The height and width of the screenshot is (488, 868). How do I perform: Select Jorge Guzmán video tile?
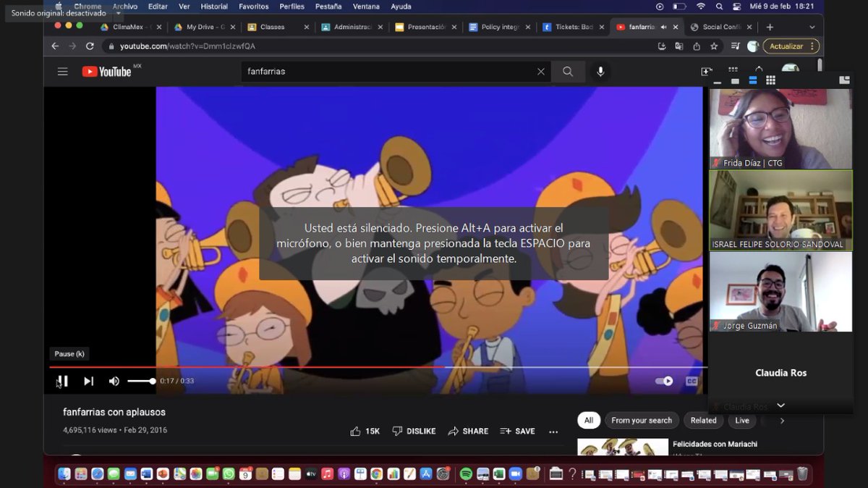click(x=780, y=292)
